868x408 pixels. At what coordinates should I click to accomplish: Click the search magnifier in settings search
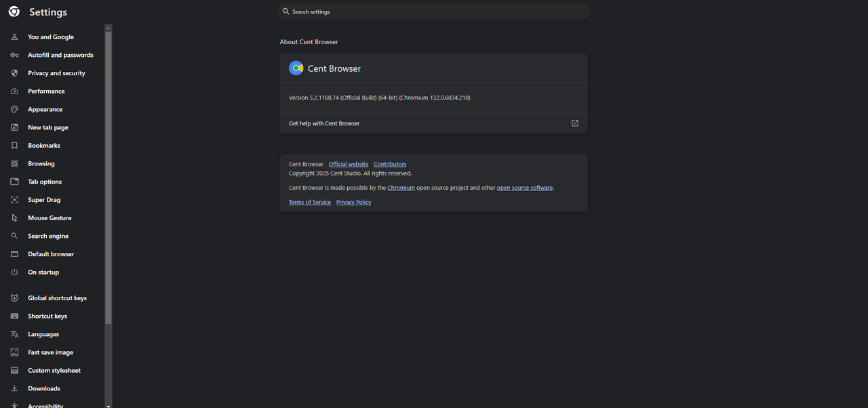coord(286,12)
